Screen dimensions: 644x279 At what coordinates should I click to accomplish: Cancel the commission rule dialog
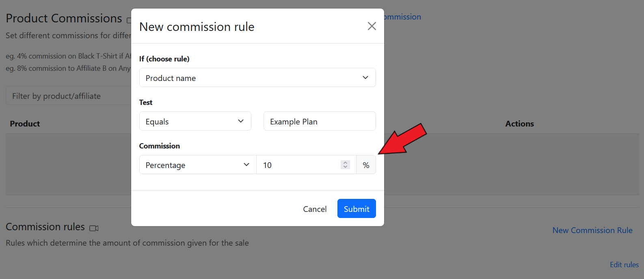point(315,209)
